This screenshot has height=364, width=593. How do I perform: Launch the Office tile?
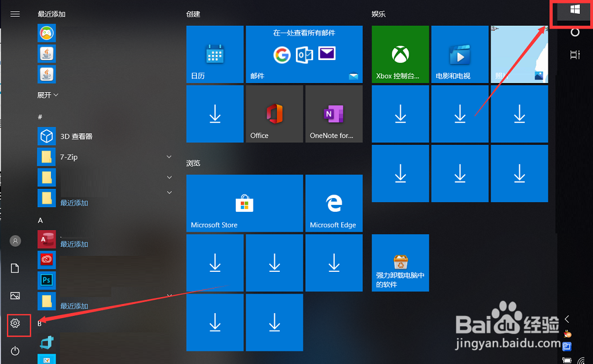(x=274, y=114)
